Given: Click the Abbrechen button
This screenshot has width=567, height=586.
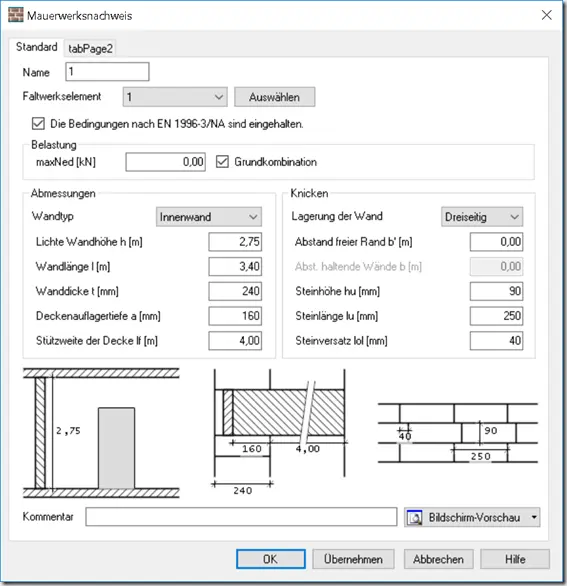Looking at the screenshot, I should point(438,559).
